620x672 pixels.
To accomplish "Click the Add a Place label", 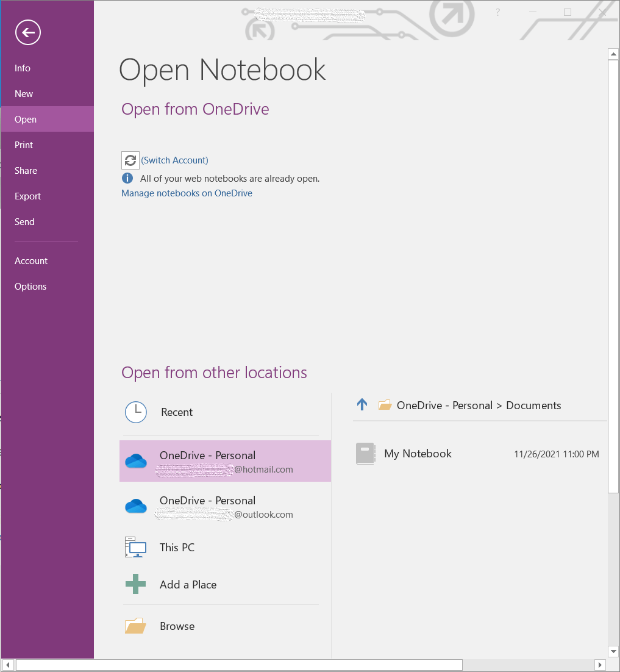I will [x=188, y=585].
